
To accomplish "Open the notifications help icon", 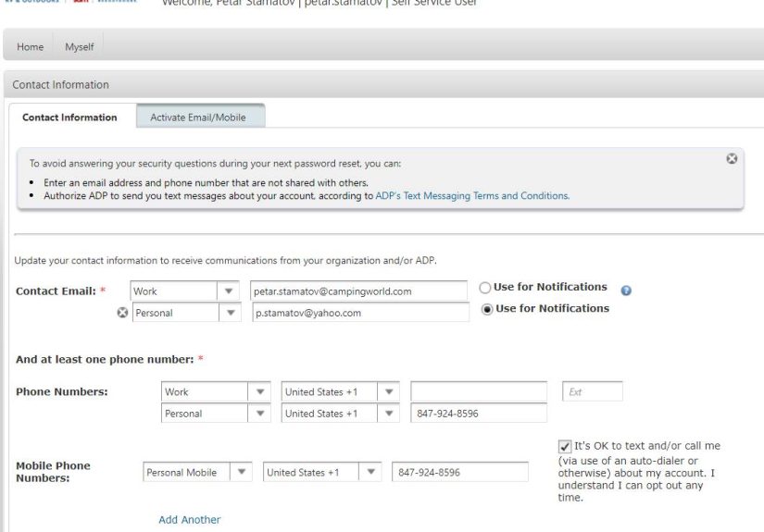I will [626, 291].
